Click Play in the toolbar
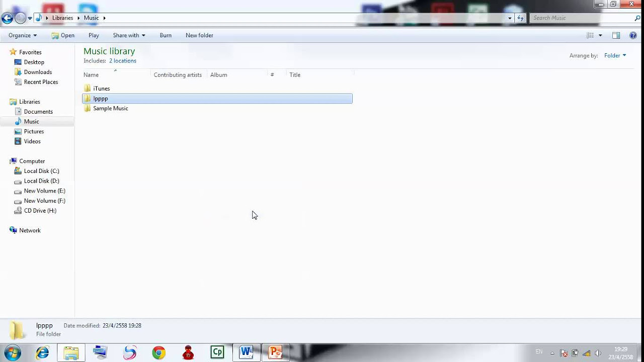Viewport: 644px width, 362px height. tap(94, 35)
